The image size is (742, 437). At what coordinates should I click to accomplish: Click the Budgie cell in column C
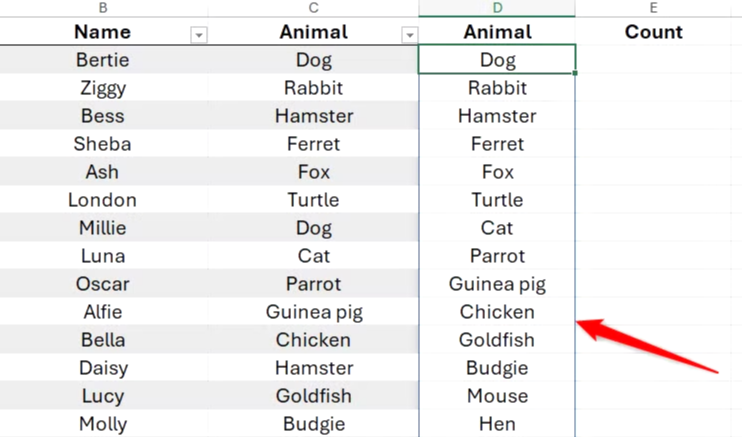pos(313,423)
